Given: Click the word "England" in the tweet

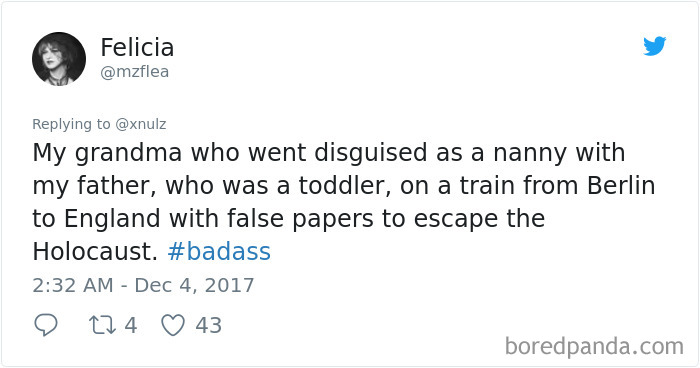Looking at the screenshot, I should coord(112,219).
